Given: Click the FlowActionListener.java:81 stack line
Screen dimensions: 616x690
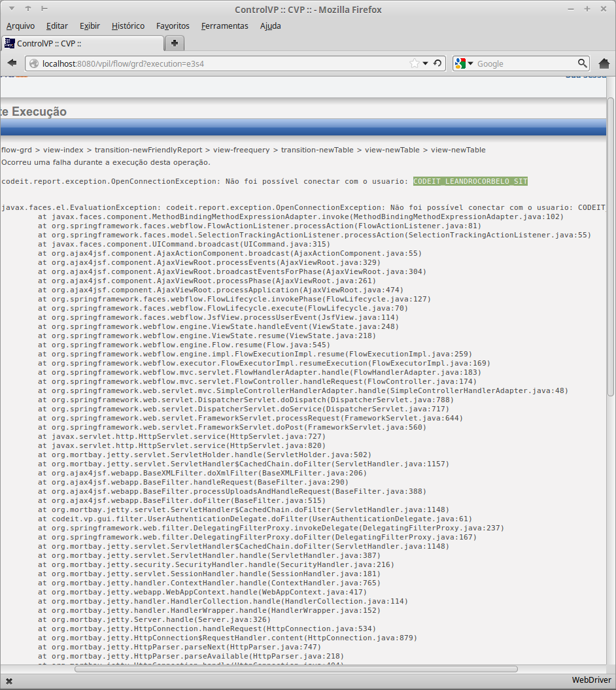Looking at the screenshot, I should [x=259, y=226].
